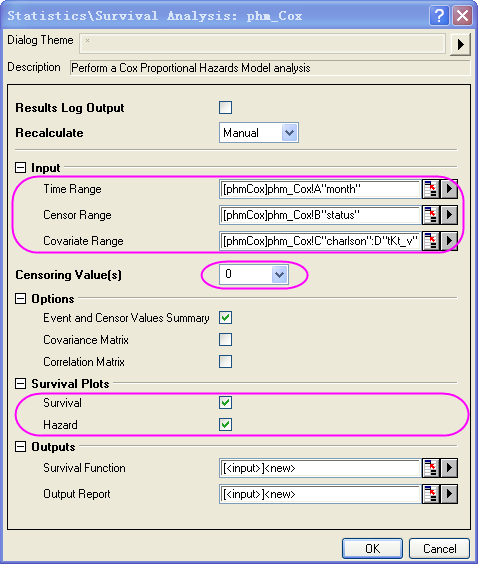This screenshot has width=478, height=564.
Task: Collapse the Input section
Action: click(21, 168)
